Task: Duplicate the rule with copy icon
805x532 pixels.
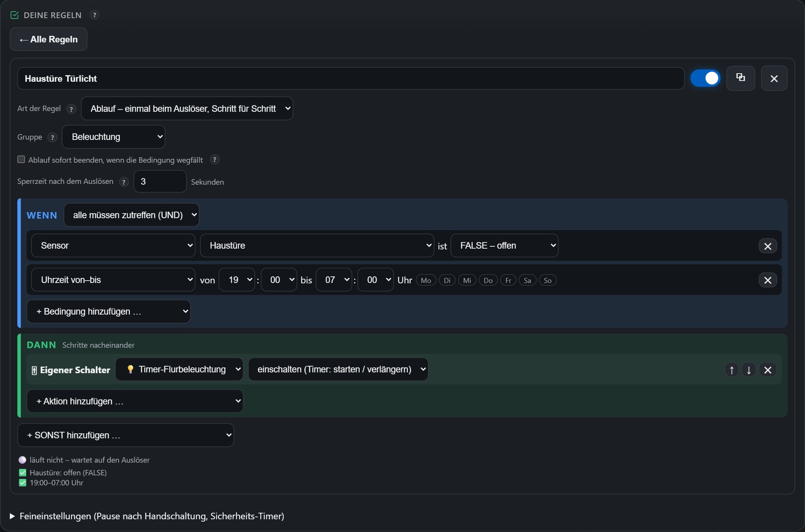Action: pyautogui.click(x=741, y=78)
